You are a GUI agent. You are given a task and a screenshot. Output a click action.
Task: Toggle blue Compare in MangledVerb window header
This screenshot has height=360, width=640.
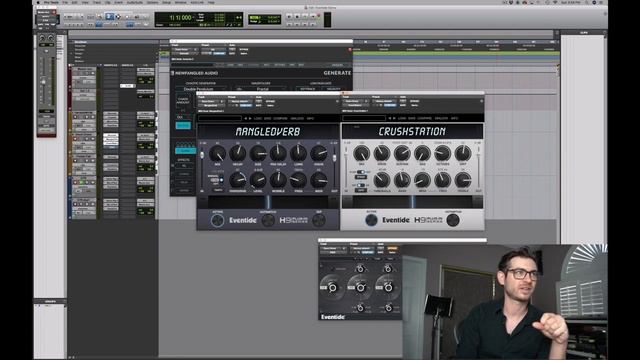tap(246, 105)
